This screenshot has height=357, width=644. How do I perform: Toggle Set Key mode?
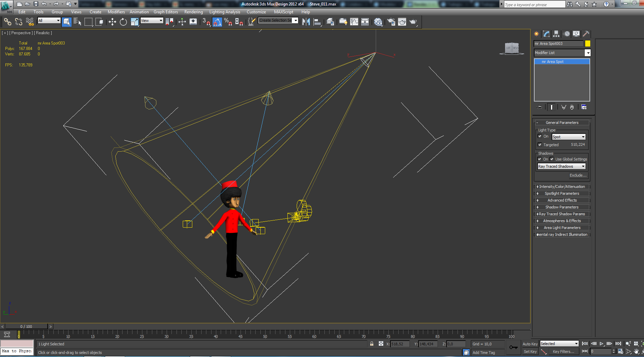pyautogui.click(x=530, y=352)
